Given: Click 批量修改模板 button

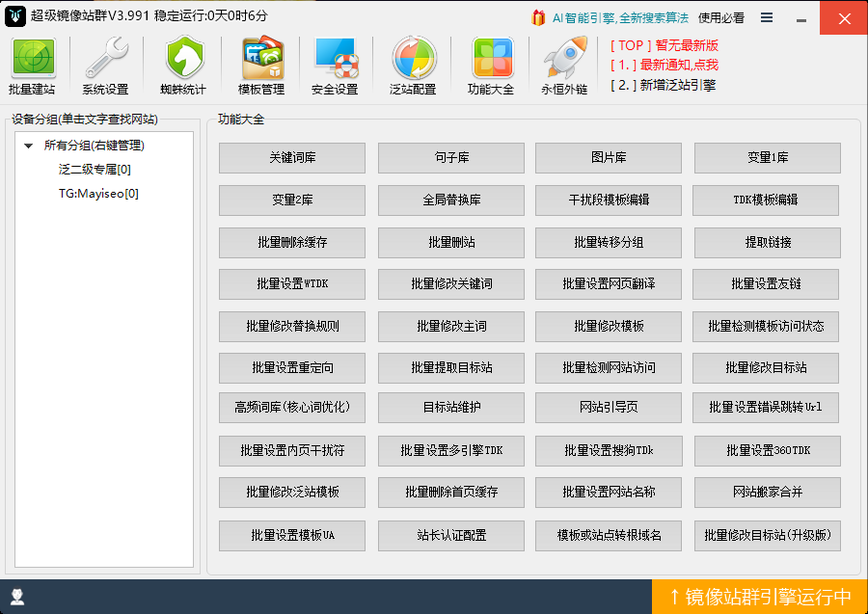Looking at the screenshot, I should click(x=609, y=327).
